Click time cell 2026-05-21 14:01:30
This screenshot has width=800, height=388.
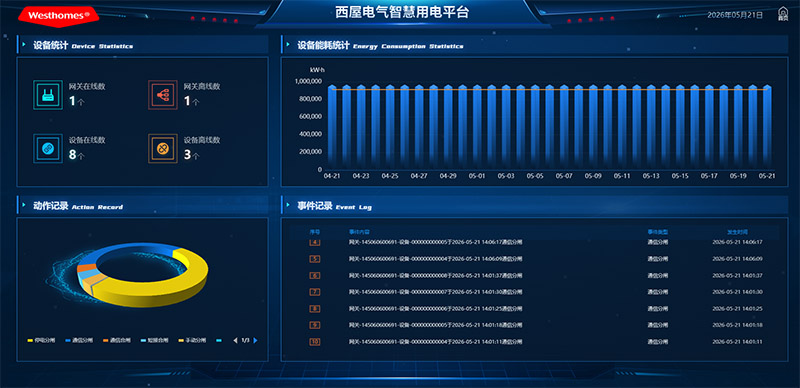pyautogui.click(x=737, y=292)
